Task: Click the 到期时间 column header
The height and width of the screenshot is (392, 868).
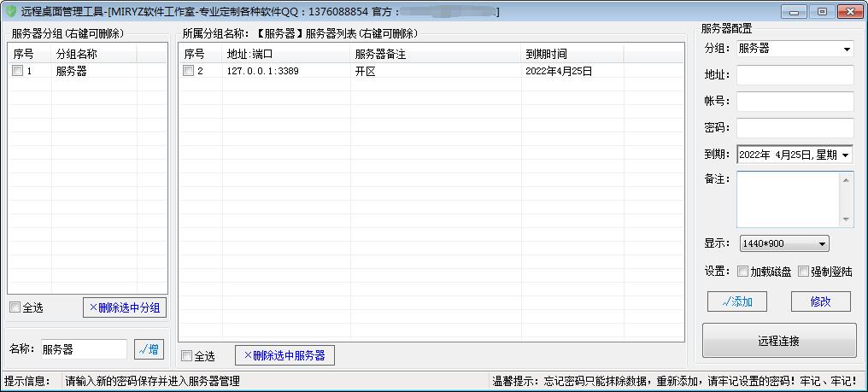Action: click(572, 55)
